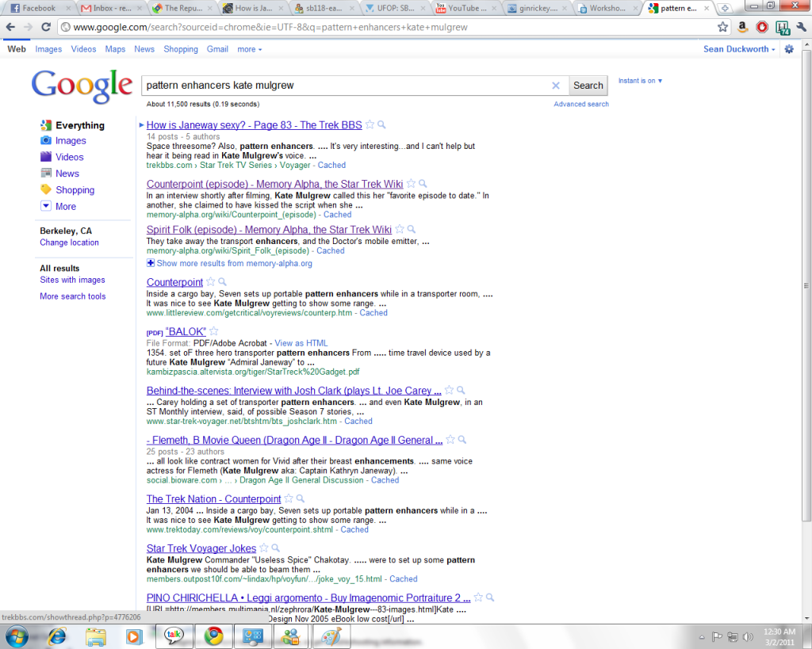
Task: Star the littlereview Counterpoint result
Action: tap(210, 282)
